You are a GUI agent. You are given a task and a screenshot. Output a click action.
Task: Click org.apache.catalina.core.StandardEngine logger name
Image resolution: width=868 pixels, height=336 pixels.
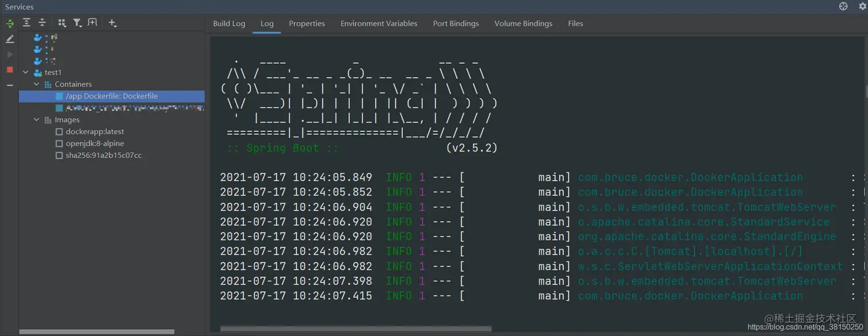707,237
